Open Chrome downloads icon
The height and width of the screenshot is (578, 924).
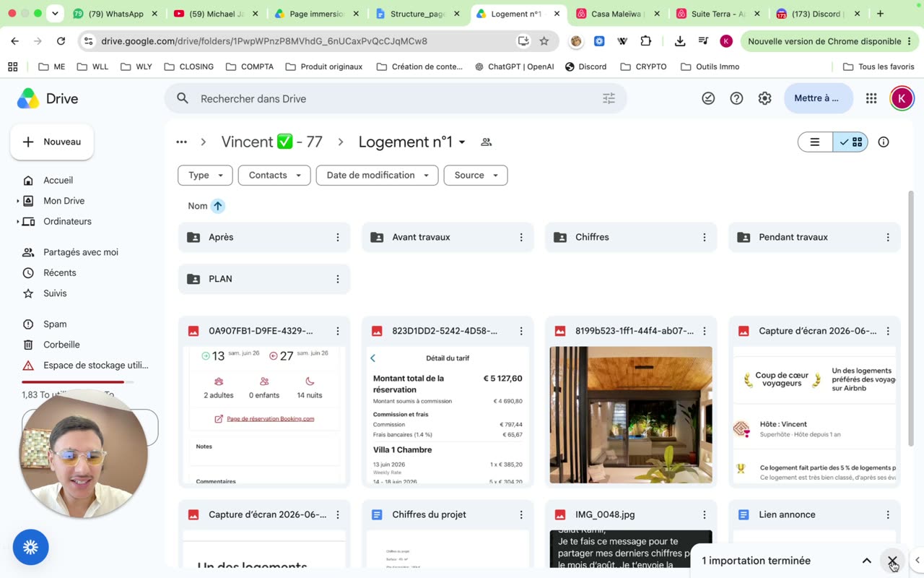pos(679,41)
